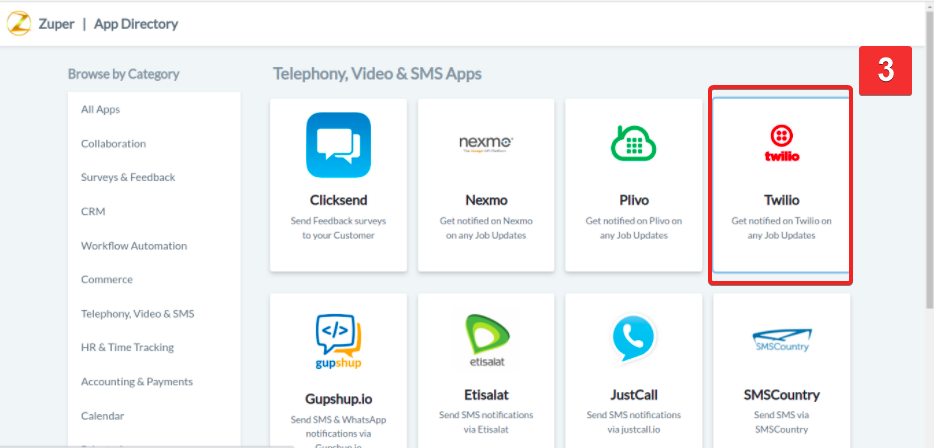
Task: Open the Collaboration category
Action: coord(113,144)
